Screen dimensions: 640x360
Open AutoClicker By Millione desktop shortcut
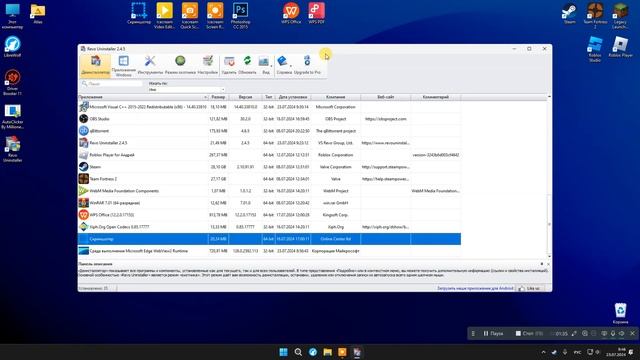pyautogui.click(x=12, y=116)
